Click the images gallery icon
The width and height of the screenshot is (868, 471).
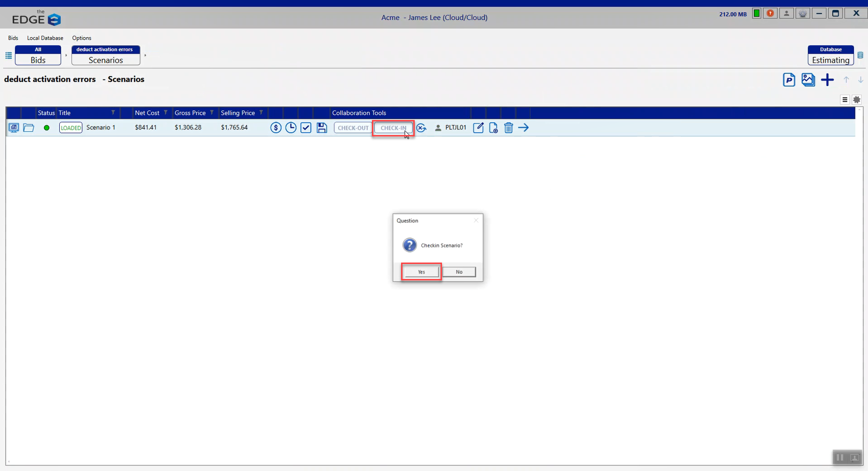(808, 80)
